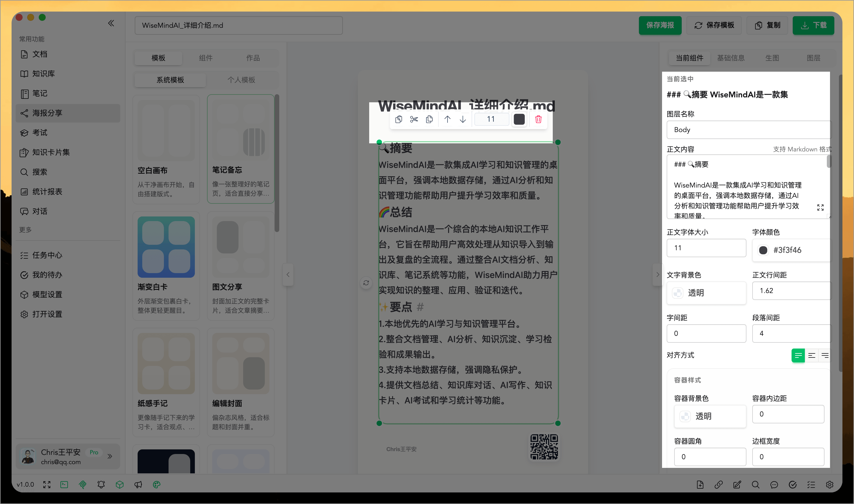The image size is (854, 504).
Task: Open the font color swatch showing #3f3f46
Action: 764,250
